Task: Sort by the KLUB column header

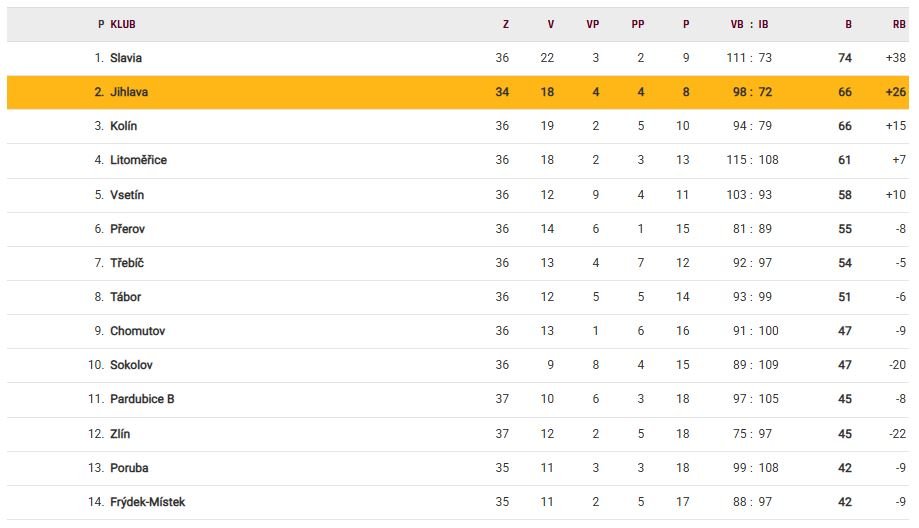Action: 123,25
